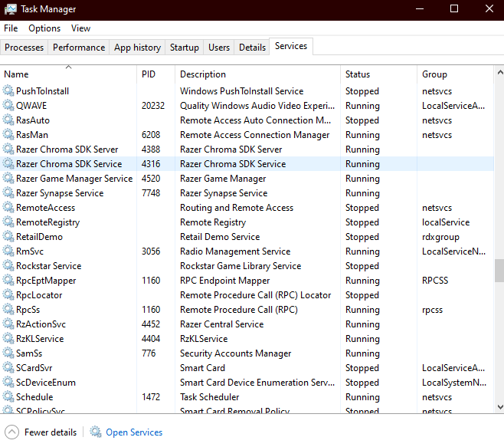Switch to the Startup tab
Image resolution: width=504 pixels, height=447 pixels.
click(184, 48)
